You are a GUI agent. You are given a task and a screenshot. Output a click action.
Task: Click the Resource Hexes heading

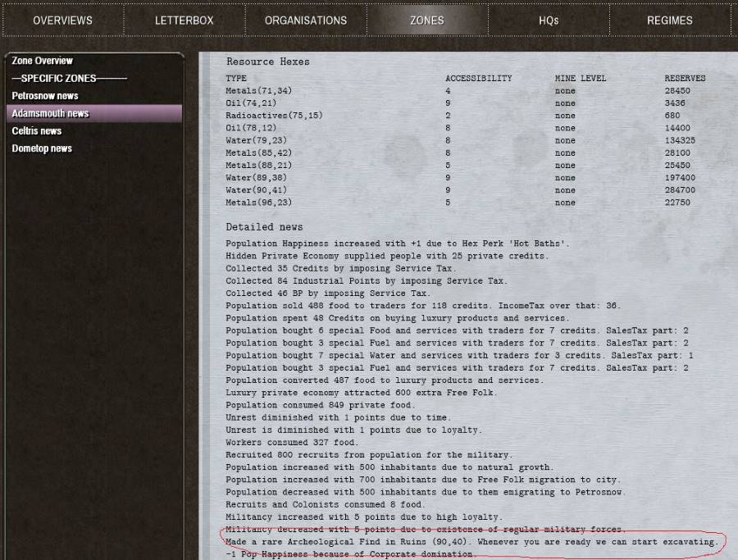[x=268, y=61]
